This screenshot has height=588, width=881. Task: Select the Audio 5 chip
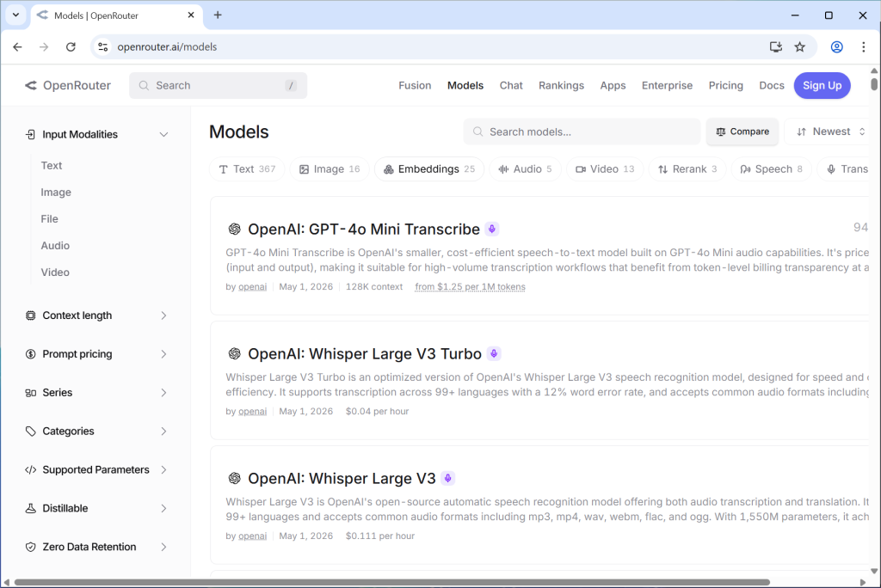coord(526,169)
